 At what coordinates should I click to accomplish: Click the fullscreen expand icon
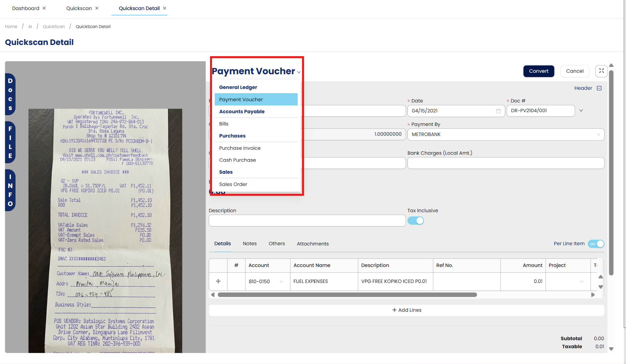click(x=601, y=71)
